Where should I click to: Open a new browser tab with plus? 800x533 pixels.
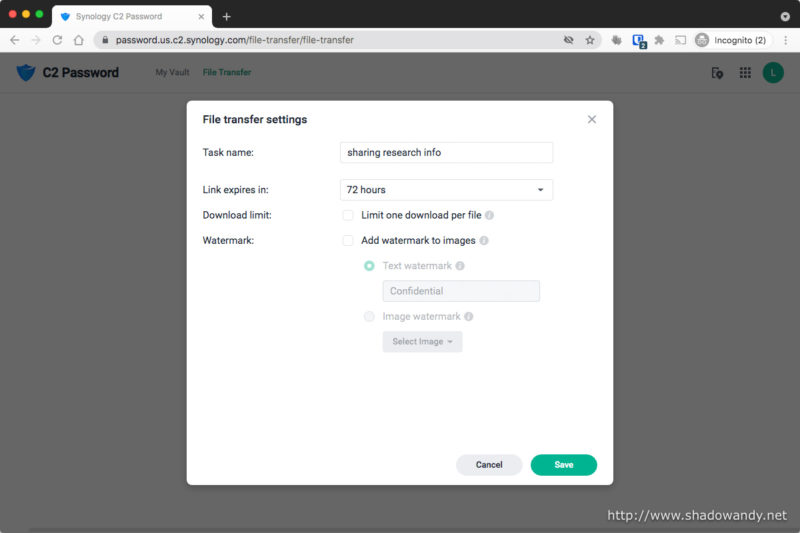click(x=227, y=17)
